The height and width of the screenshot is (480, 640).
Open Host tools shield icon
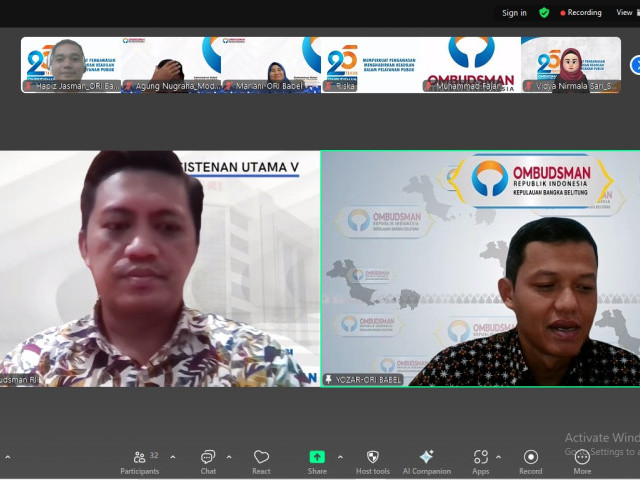tap(372, 460)
